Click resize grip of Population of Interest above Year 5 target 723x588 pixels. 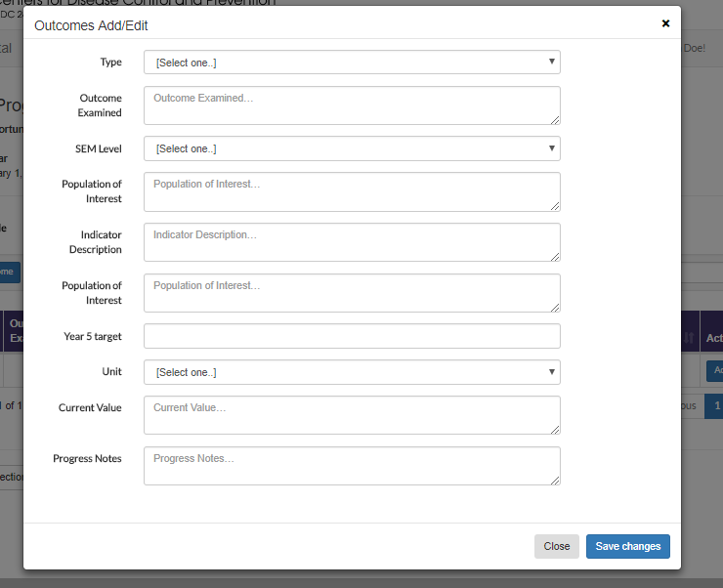click(x=555, y=307)
